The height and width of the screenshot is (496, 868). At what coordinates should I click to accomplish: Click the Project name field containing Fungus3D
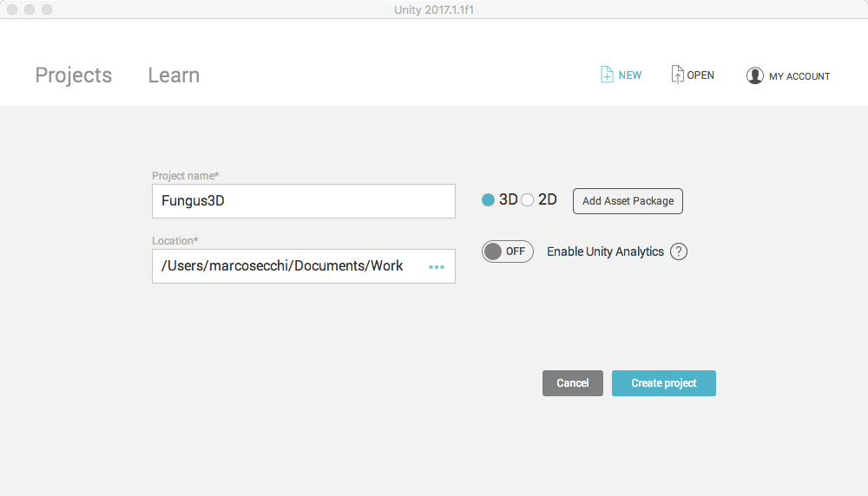tap(303, 201)
